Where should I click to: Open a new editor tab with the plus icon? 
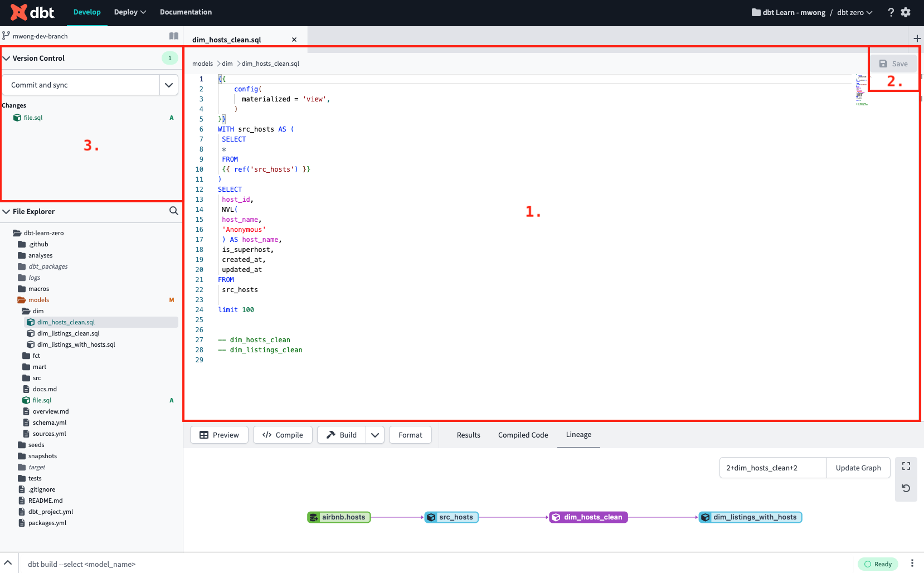click(917, 38)
